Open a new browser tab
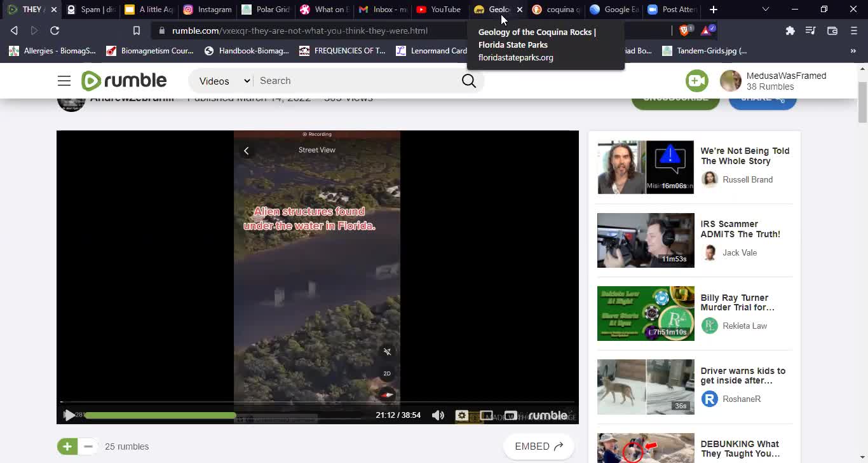The image size is (868, 463). (x=714, y=10)
